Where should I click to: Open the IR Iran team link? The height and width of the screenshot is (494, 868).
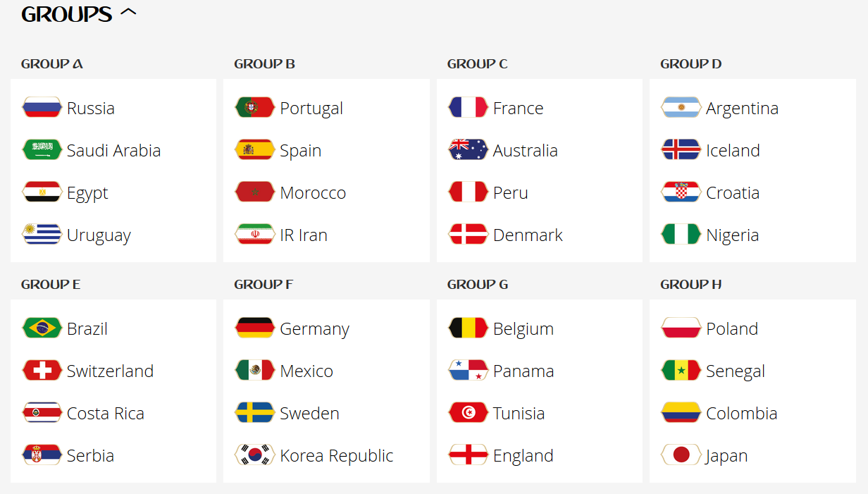coord(304,235)
